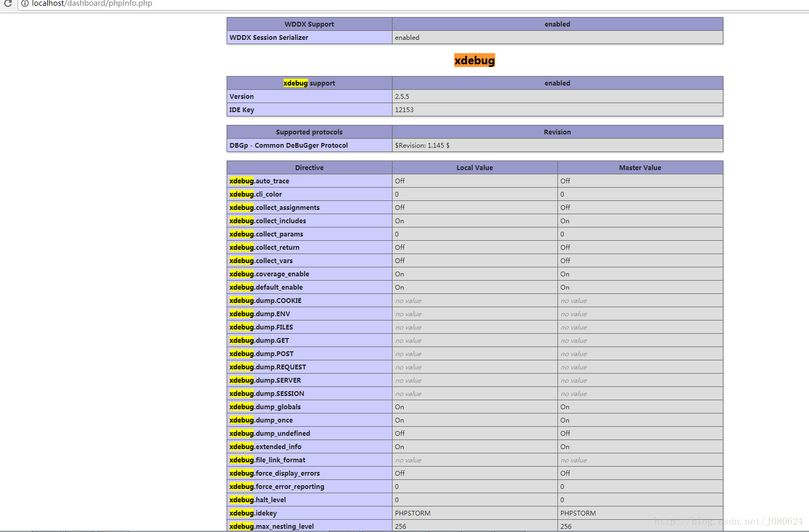
Task: Select local value 'Off' of xdebug.collect_vars
Action: [400, 260]
